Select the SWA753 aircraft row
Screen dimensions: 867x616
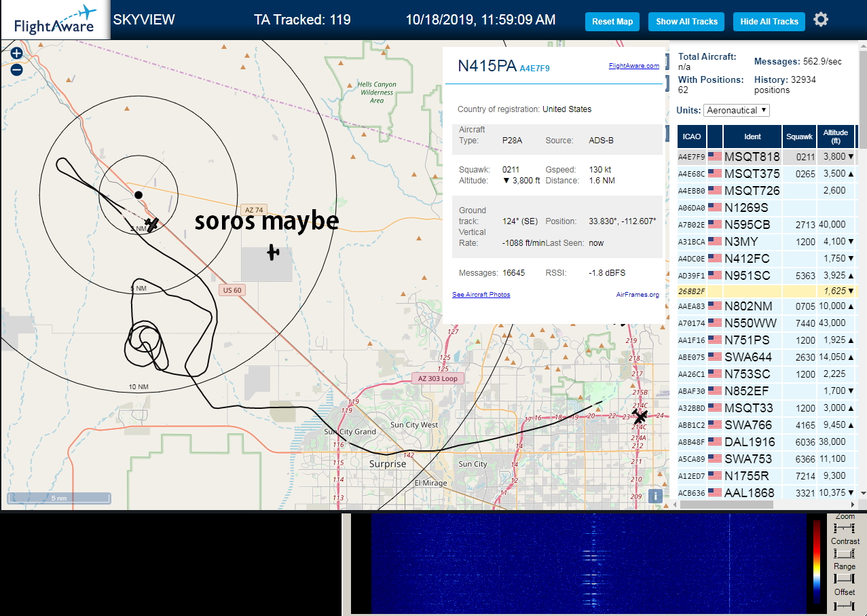click(767, 458)
